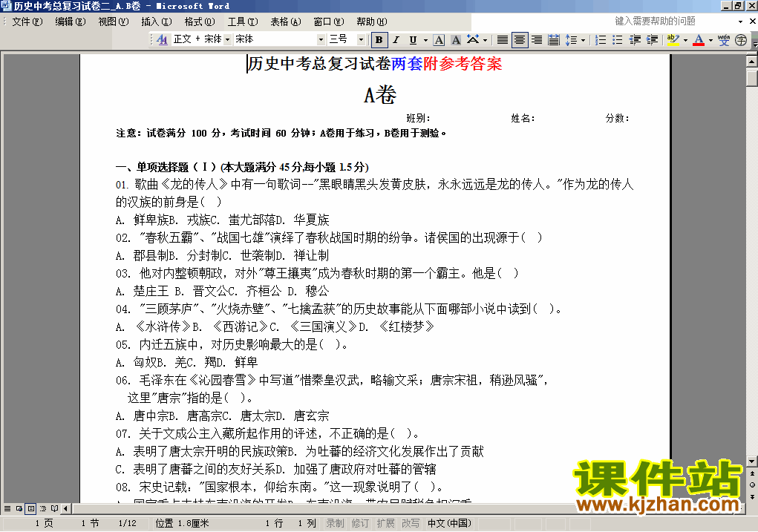This screenshot has width=758, height=532.
Task: Open the highlight color dropdown arrow
Action: click(685, 40)
